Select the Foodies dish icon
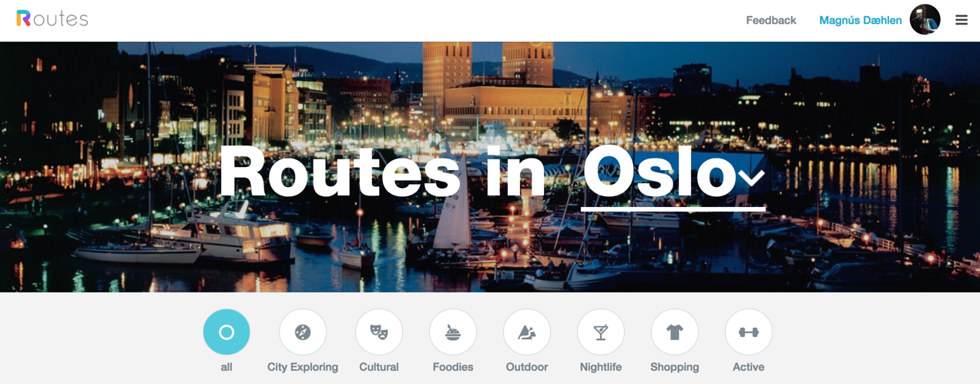The image size is (980, 384). tap(453, 332)
